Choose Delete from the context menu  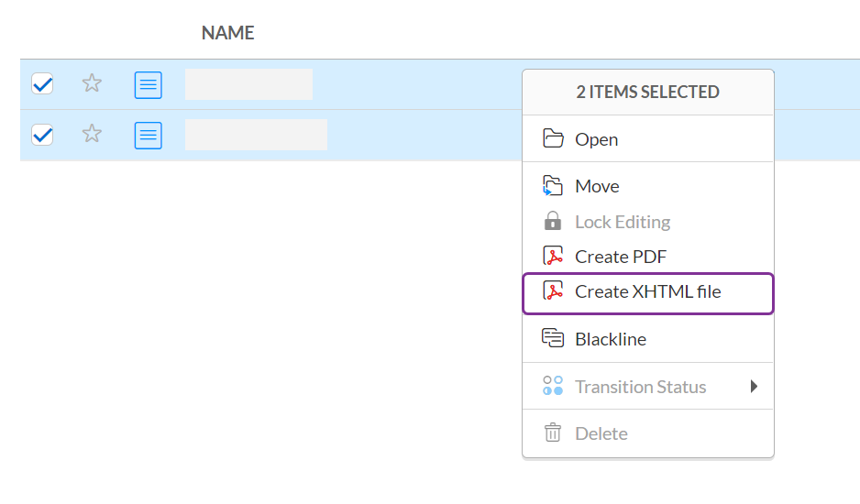647,433
